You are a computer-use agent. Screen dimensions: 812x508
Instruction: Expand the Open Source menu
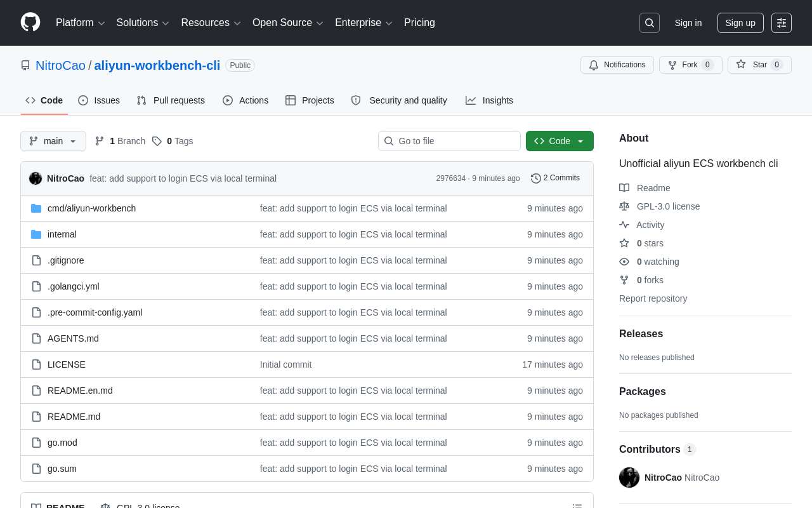coord(288,23)
